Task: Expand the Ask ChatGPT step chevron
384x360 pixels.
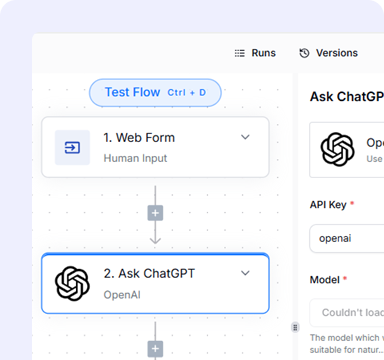Action: 245,273
